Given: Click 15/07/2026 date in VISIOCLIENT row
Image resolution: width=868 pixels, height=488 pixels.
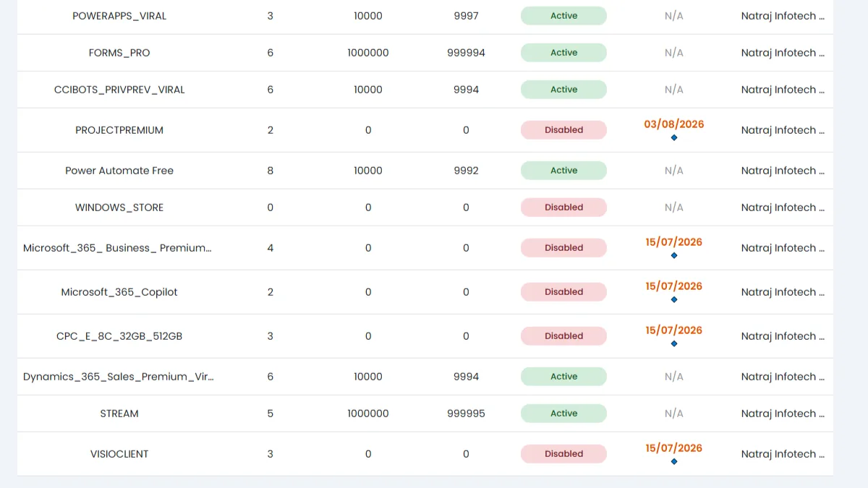Looking at the screenshot, I should pos(674,448).
